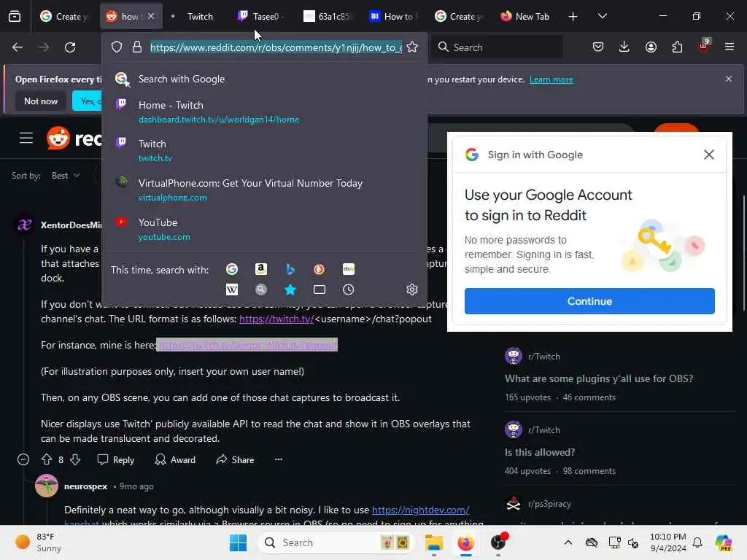Open the Sort by Best dropdown
Viewport: 747px width, 560px height.
point(65,176)
